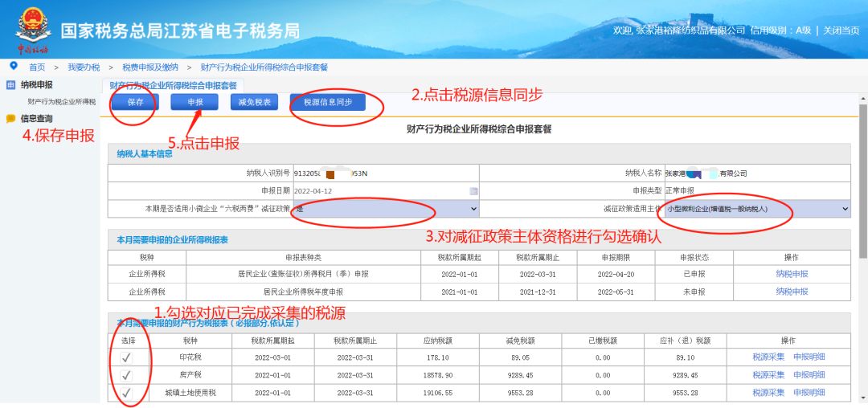Open the calendar picker beside 申报日期
868x408 pixels.
[473, 191]
